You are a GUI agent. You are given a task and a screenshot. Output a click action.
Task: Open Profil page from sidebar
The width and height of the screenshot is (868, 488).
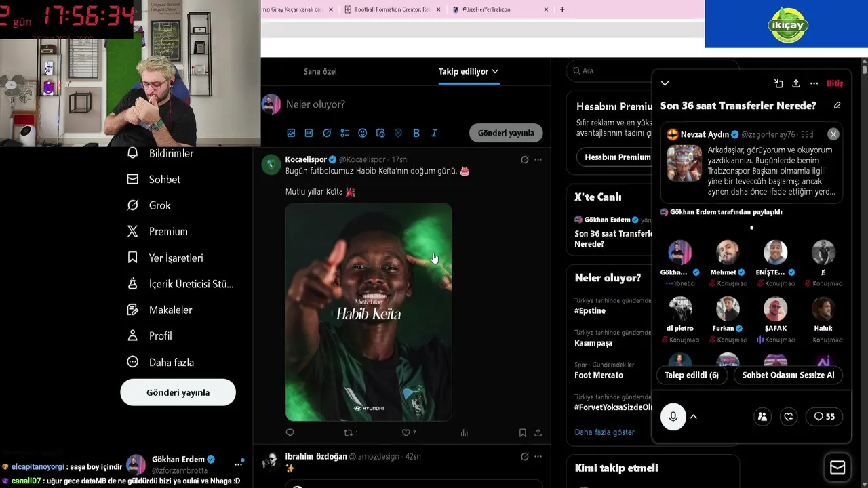(x=150, y=336)
